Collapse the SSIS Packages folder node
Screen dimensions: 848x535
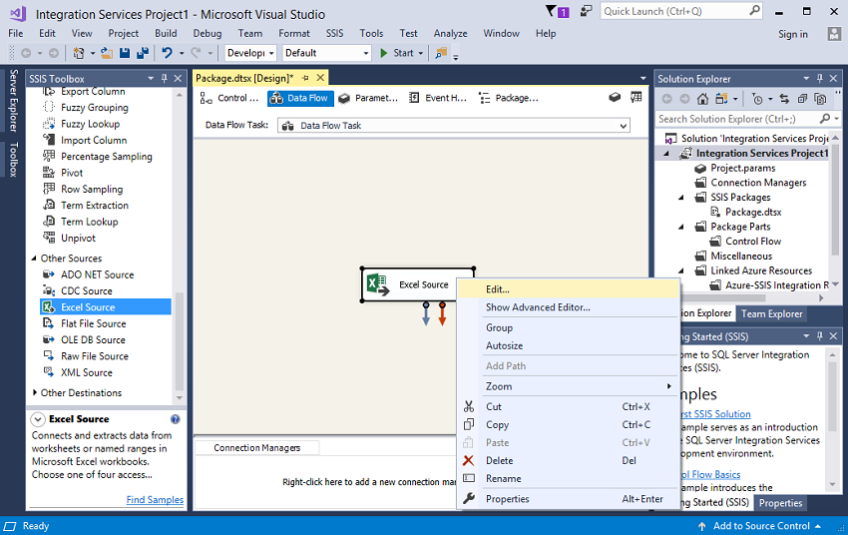click(x=681, y=197)
